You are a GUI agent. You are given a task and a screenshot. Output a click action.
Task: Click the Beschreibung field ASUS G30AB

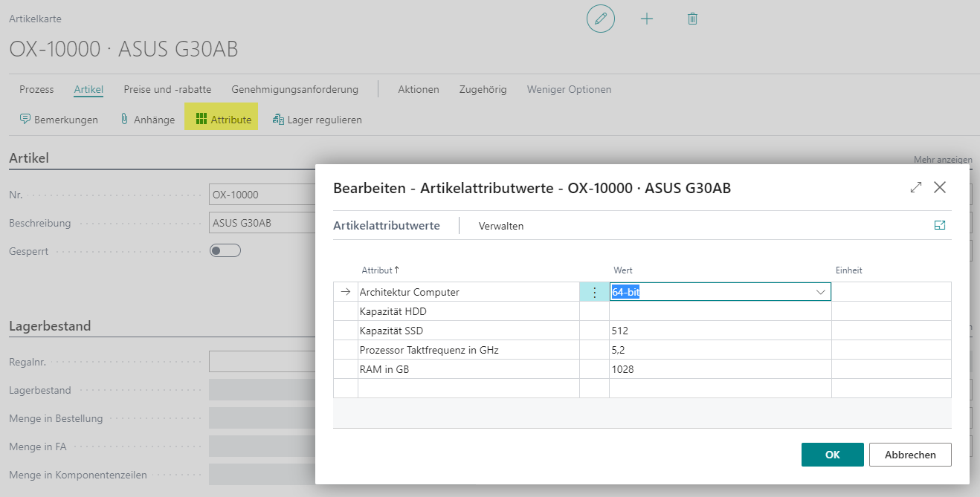pos(262,223)
